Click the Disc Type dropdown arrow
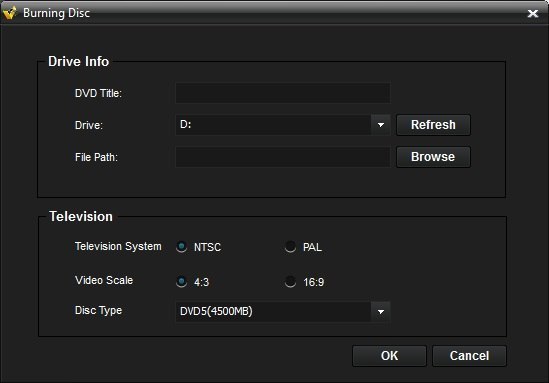Screen dimensions: 549x383 (x=381, y=312)
